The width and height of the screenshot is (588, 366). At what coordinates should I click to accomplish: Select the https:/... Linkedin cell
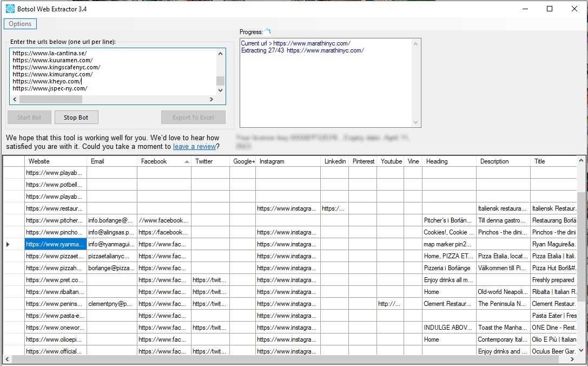(x=334, y=208)
